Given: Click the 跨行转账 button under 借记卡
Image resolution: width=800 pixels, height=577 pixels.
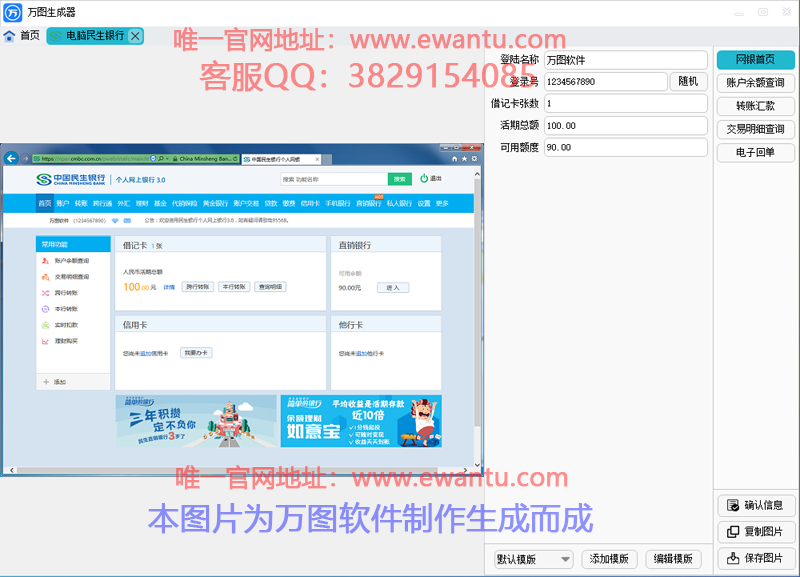Looking at the screenshot, I should point(198,287).
